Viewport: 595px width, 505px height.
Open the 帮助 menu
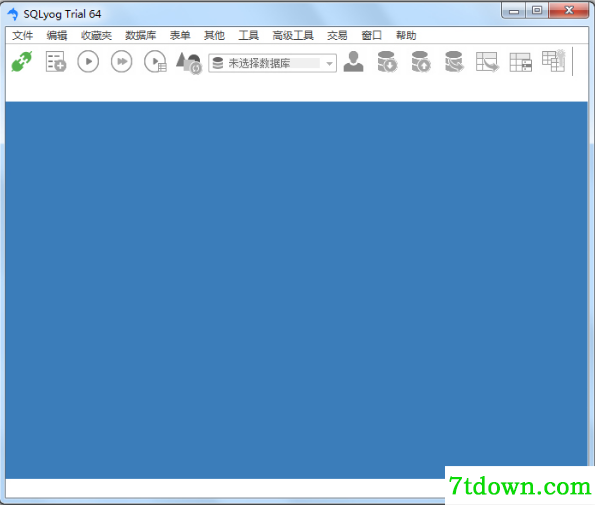[x=406, y=35]
